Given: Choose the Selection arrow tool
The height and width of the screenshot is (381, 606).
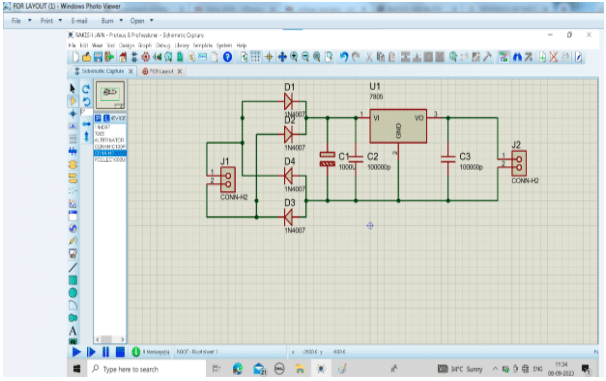Looking at the screenshot, I should coord(72,88).
